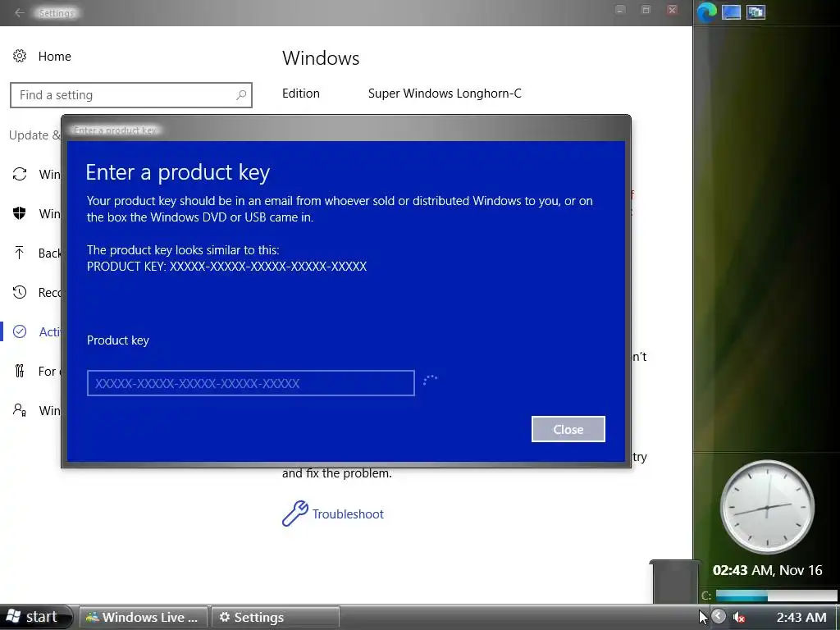Click the Windows heading text
The width and height of the screenshot is (840, 630).
pos(321,58)
